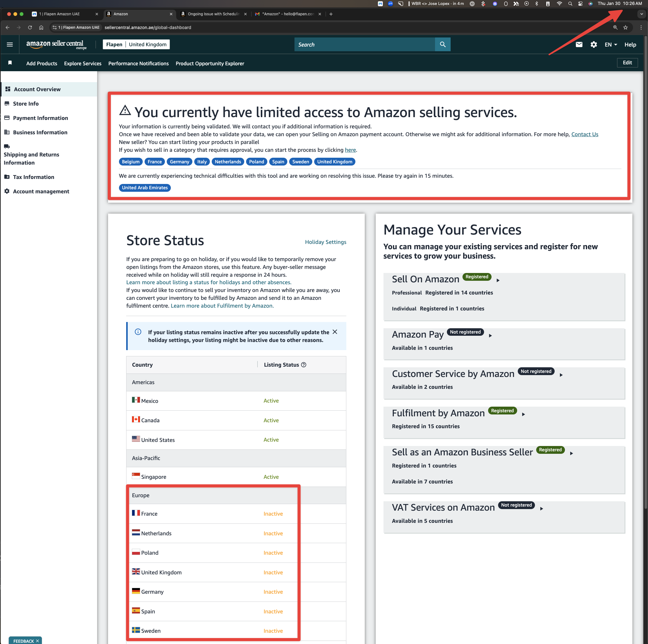Click the browser back arrow
Screen dimensions: 648x644
coord(7,27)
